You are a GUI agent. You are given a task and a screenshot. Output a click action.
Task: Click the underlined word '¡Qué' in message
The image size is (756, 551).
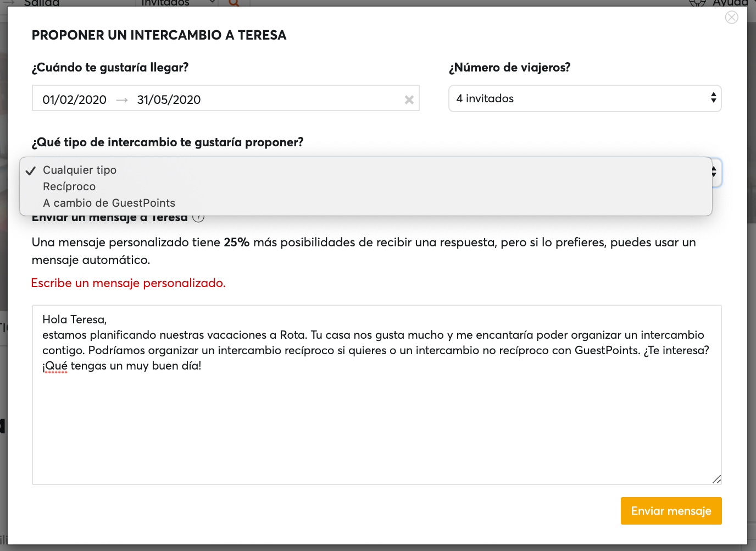[x=55, y=366]
